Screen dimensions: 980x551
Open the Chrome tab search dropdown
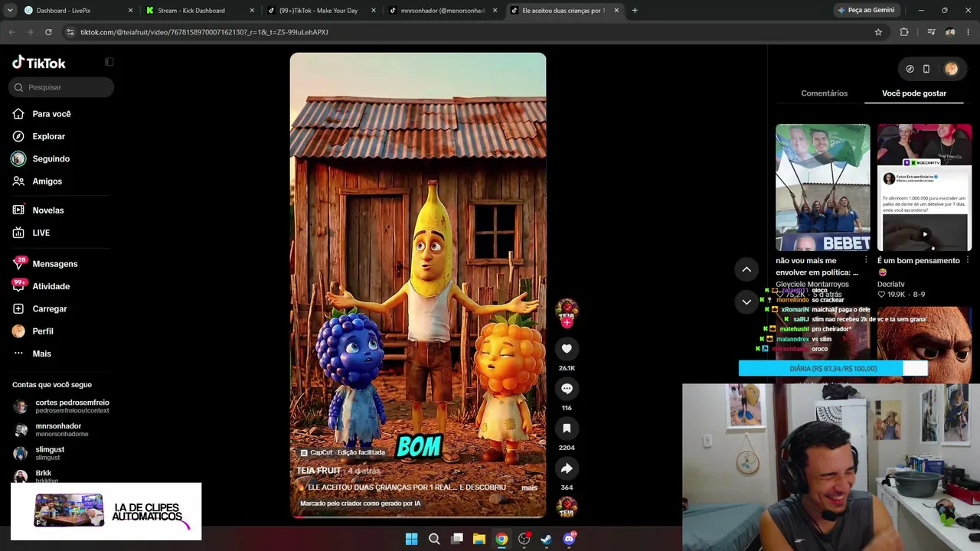(x=9, y=10)
